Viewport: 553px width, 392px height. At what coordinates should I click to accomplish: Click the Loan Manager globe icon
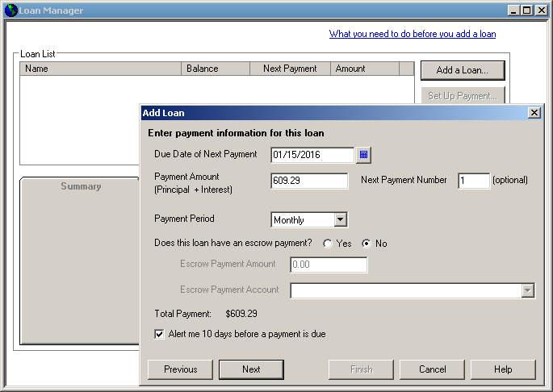[11, 10]
